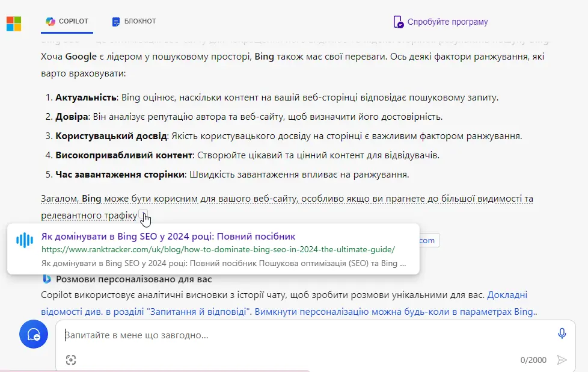
Task: Click the Спробуйте програму link
Action: 447,22
